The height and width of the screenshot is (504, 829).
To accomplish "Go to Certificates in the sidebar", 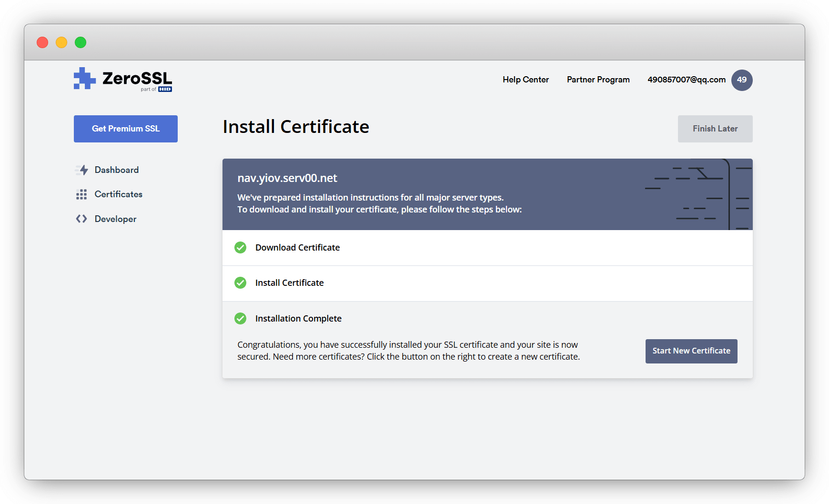I will point(119,194).
